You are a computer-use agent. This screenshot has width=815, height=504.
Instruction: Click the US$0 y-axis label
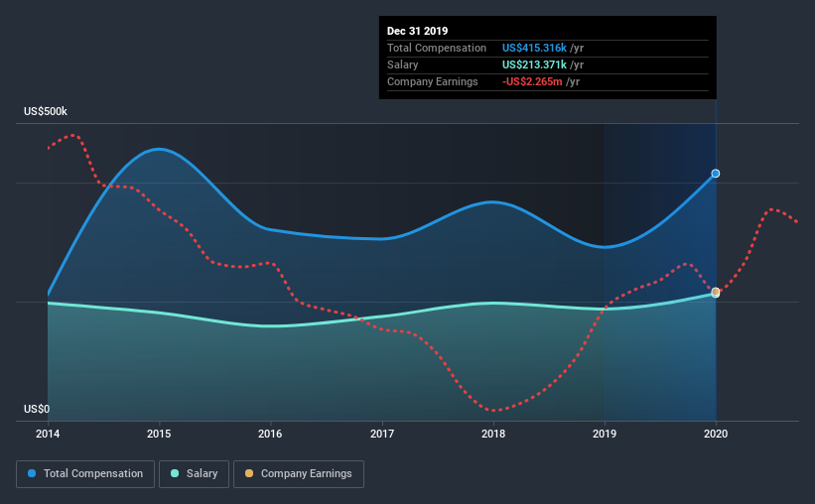tap(37, 410)
